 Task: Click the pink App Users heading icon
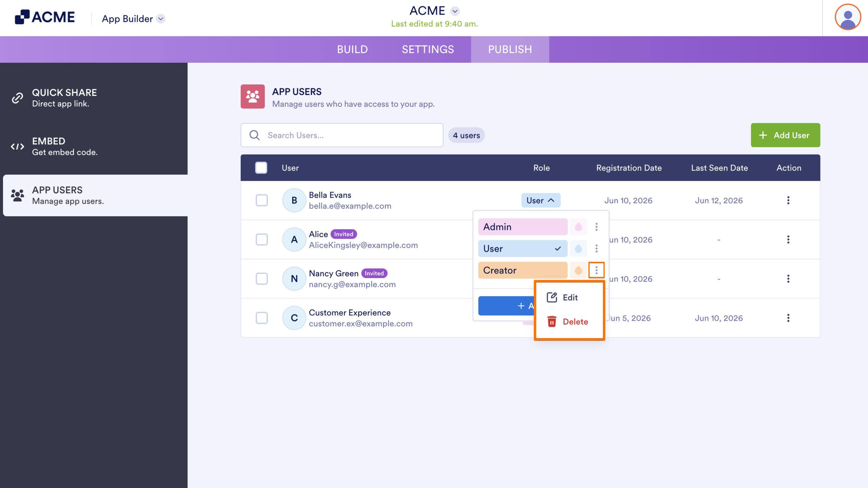253,97
